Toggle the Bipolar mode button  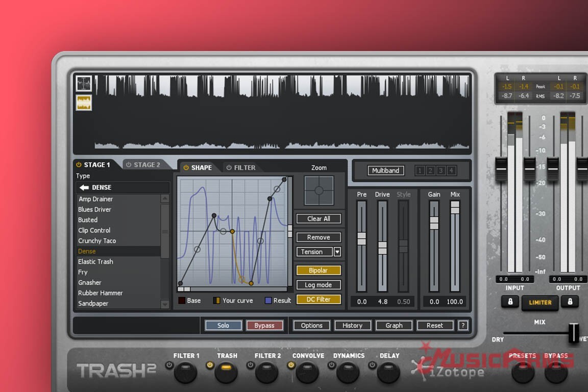click(x=318, y=271)
